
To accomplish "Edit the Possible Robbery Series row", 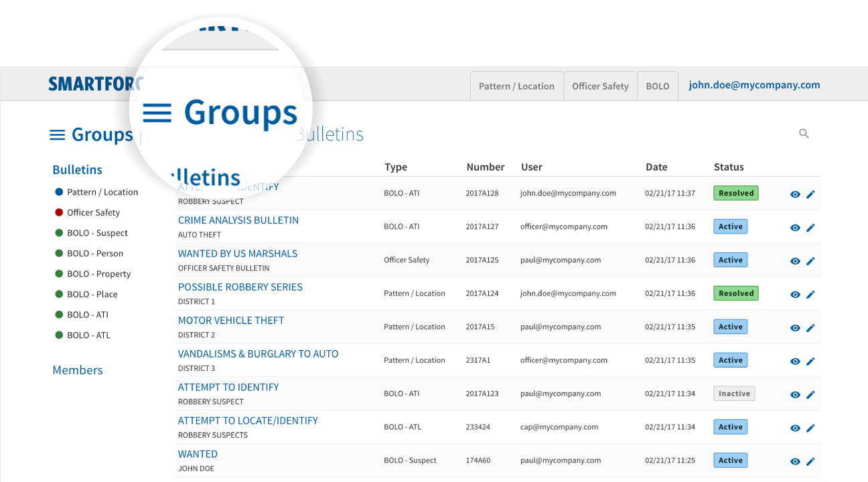I will pyautogui.click(x=810, y=295).
